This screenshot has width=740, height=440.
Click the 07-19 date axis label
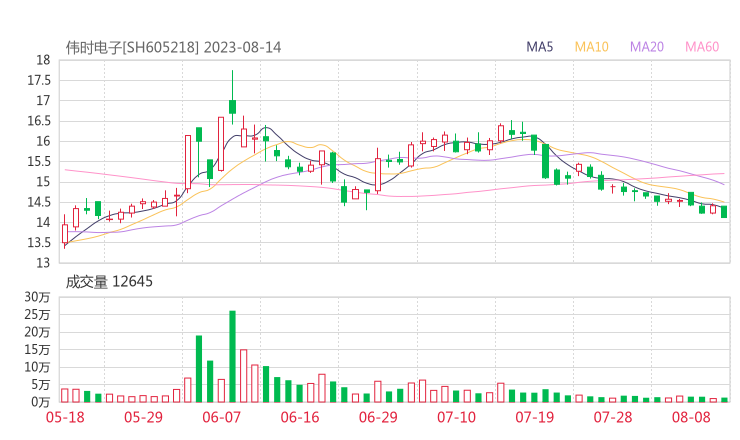point(535,417)
